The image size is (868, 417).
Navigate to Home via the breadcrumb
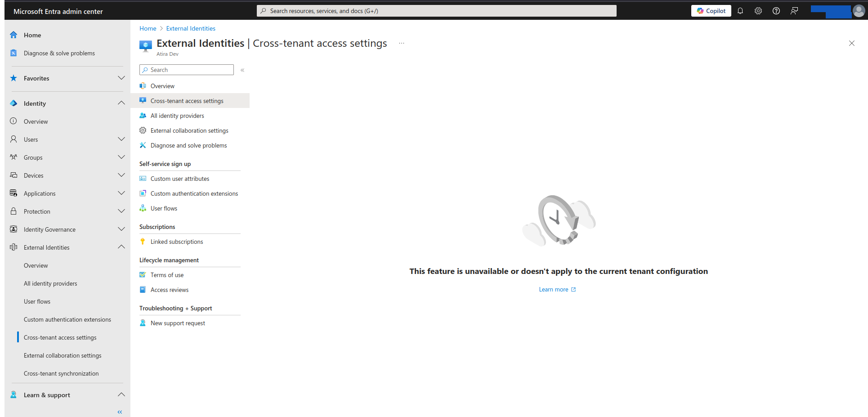click(x=148, y=28)
